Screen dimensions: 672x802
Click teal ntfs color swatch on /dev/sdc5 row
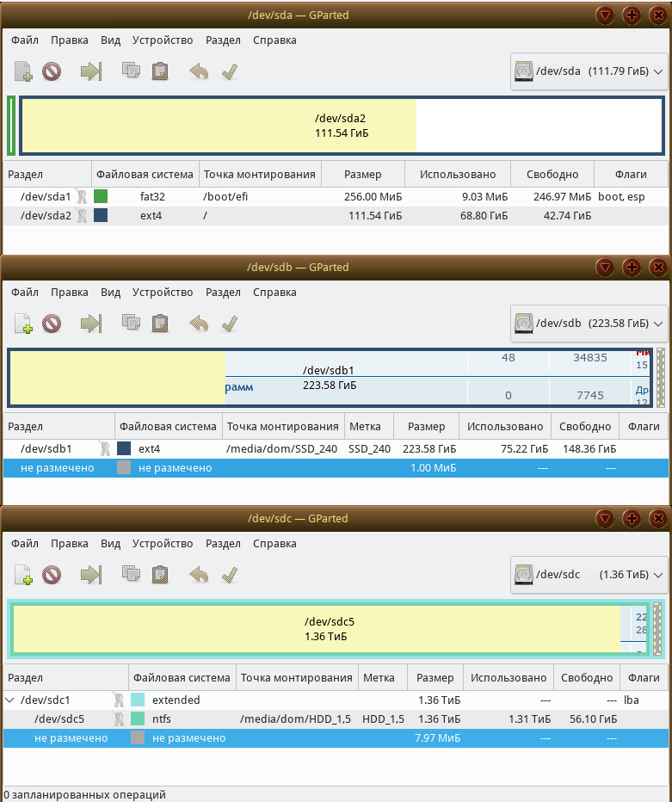pos(138,719)
